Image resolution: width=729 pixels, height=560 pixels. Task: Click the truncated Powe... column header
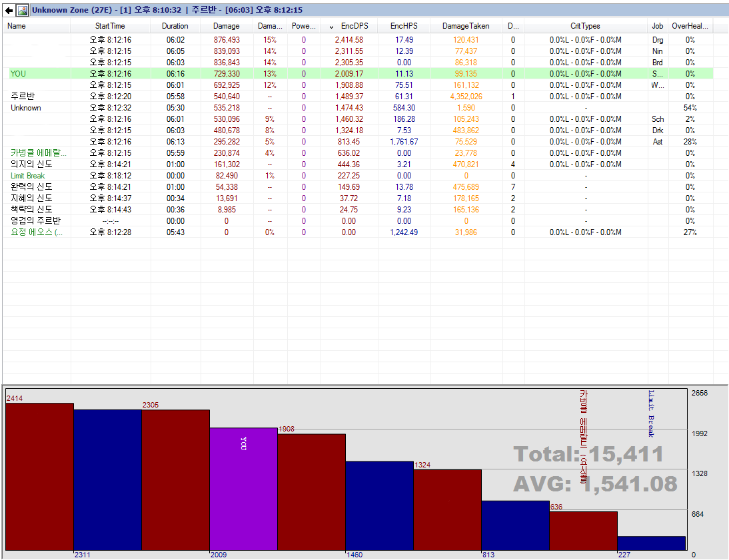[x=303, y=26]
